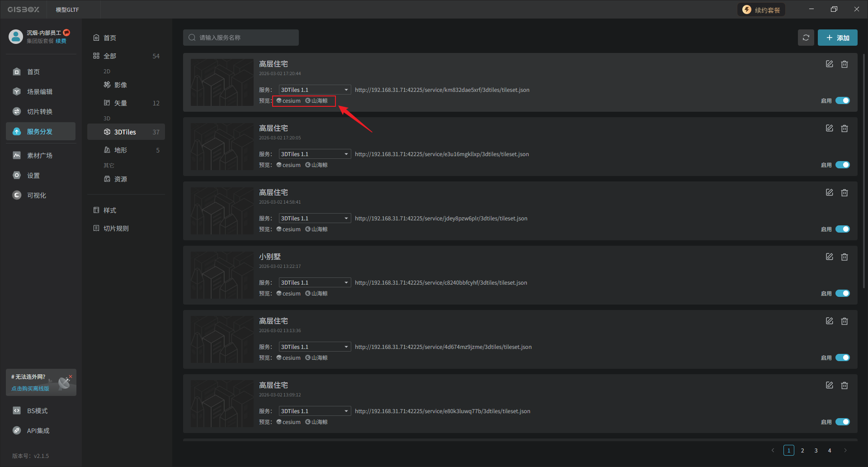Open the 3DTiles 1.1 dropdown of second service
This screenshot has width=868, height=467.
(315, 154)
